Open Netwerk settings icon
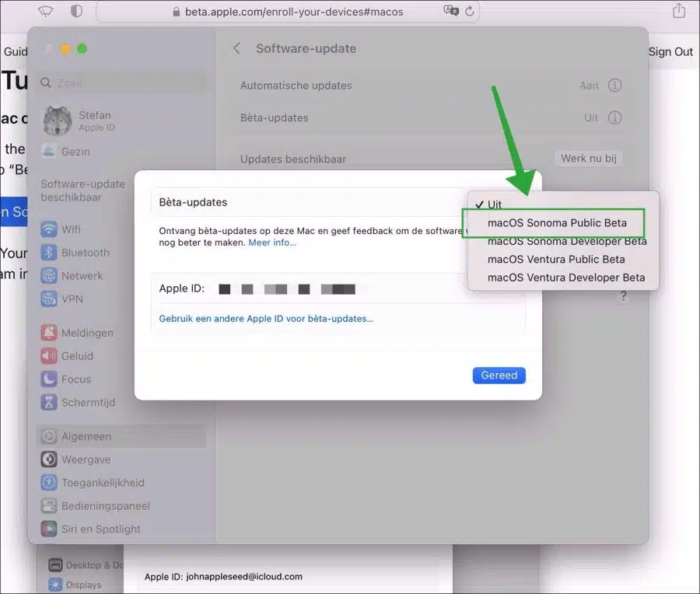The image size is (700, 594). (49, 276)
